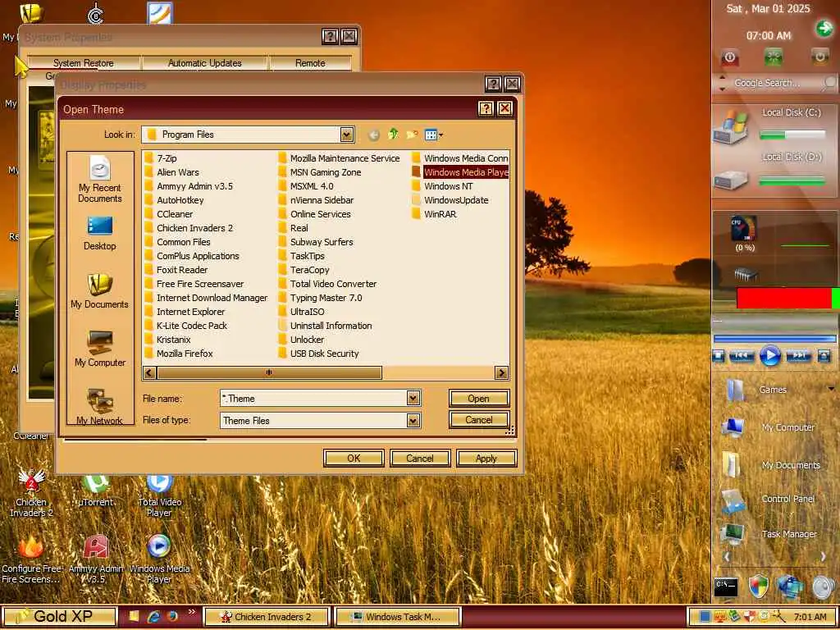Switch to Chicken Invaders 2 taskbar button
Viewport: 840px width, 630px height.
tap(267, 617)
